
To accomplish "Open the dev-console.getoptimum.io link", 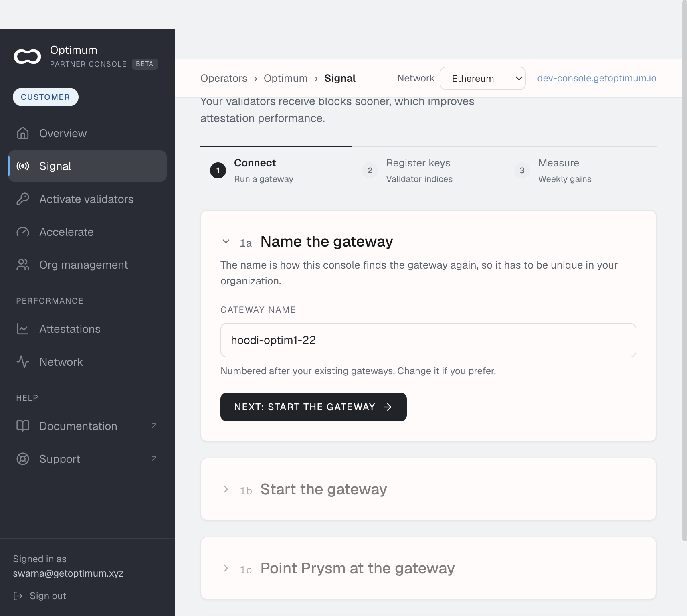I will [x=596, y=78].
